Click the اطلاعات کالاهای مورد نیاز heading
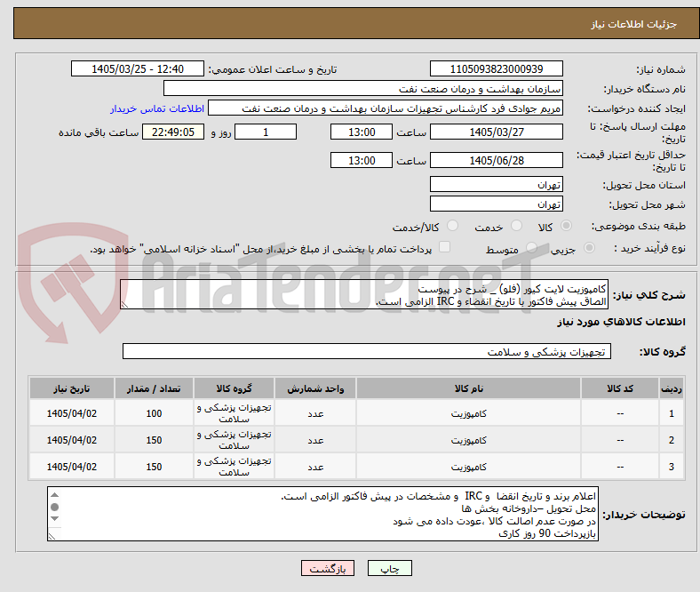Screen dimensions: 700x592 [x=621, y=322]
